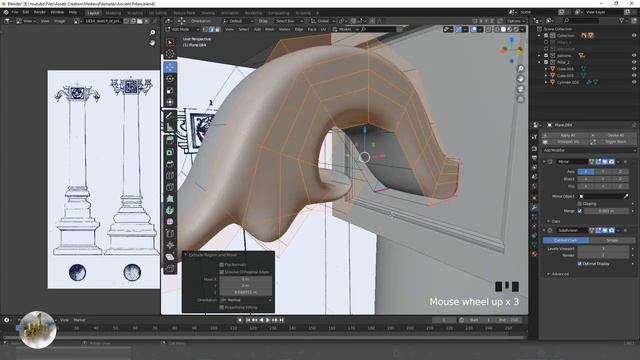640x360 pixels.
Task: Select the Knife tool
Action: (x=170, y=187)
